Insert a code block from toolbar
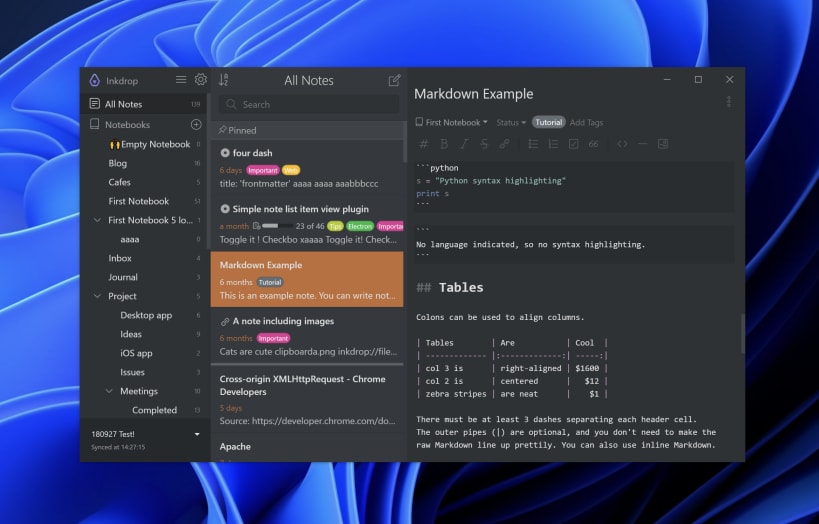Viewport: 819px width, 524px height. 622,144
